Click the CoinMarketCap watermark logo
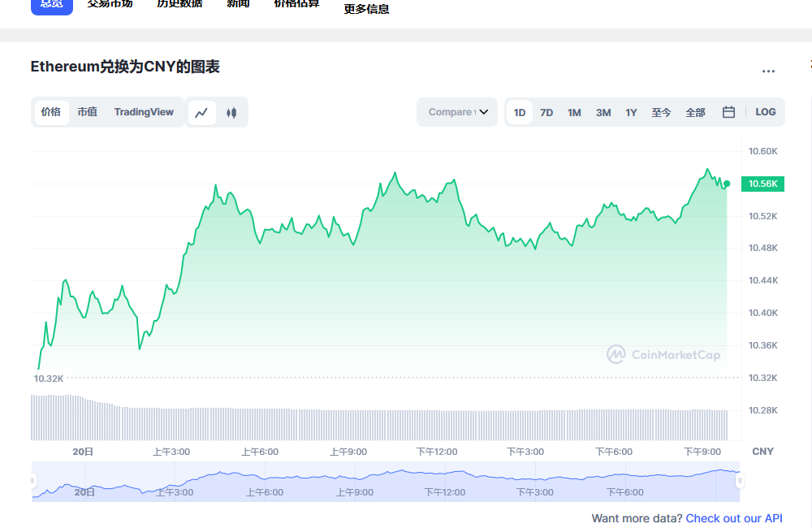 click(x=663, y=354)
